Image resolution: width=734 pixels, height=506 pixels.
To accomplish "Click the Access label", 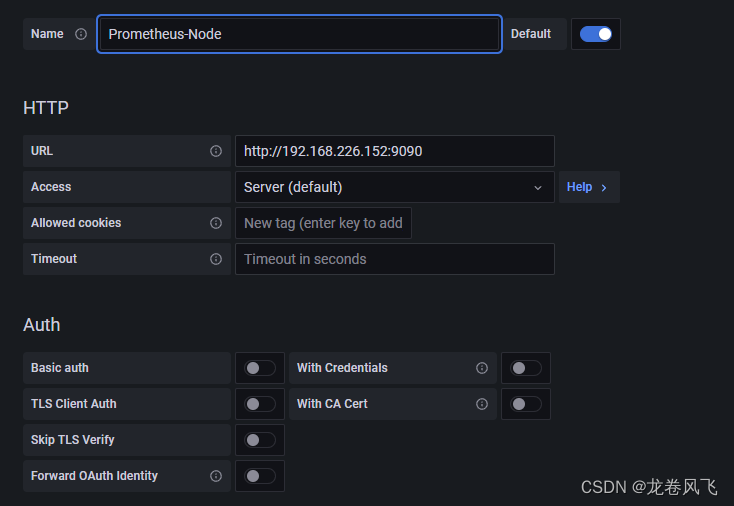I will 51,187.
